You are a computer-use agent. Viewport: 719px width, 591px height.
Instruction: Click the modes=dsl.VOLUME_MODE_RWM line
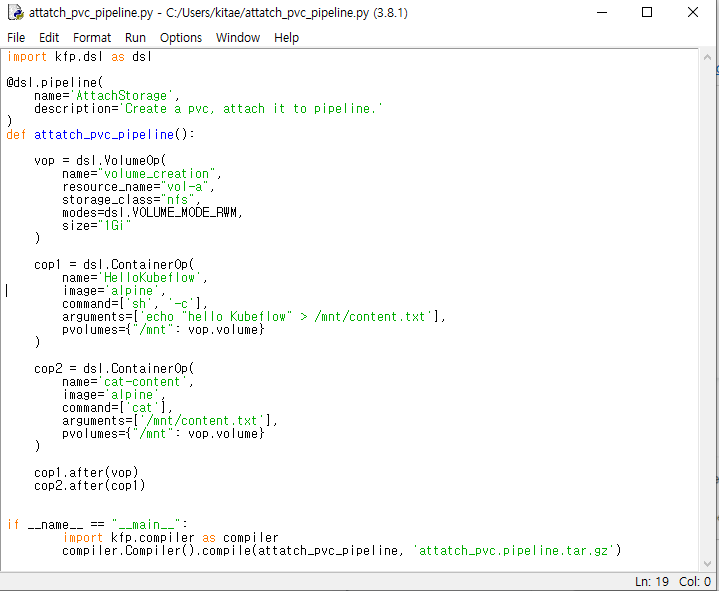[x=152, y=213]
